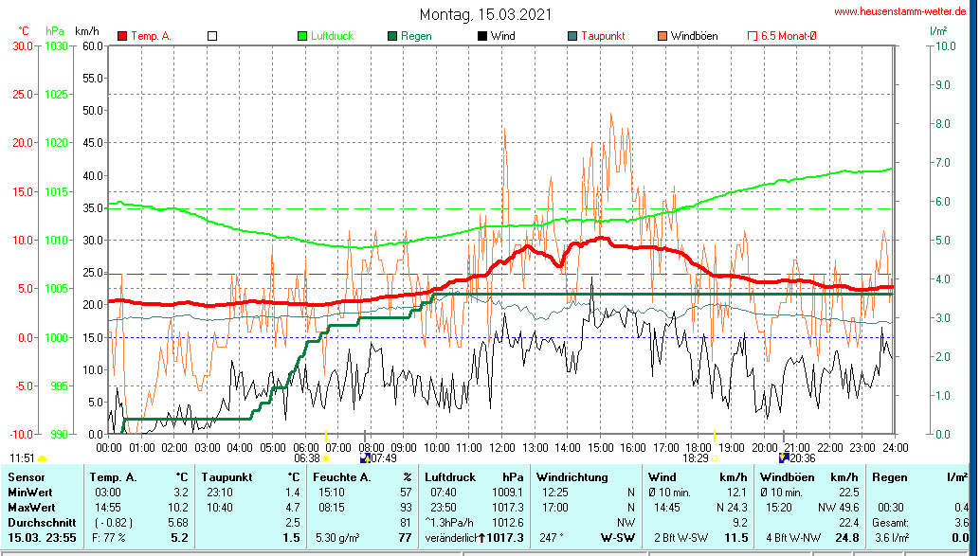The width and height of the screenshot is (980, 556).
Task: Click the chart title Montag, 15.03.2021
Action: coord(485,14)
